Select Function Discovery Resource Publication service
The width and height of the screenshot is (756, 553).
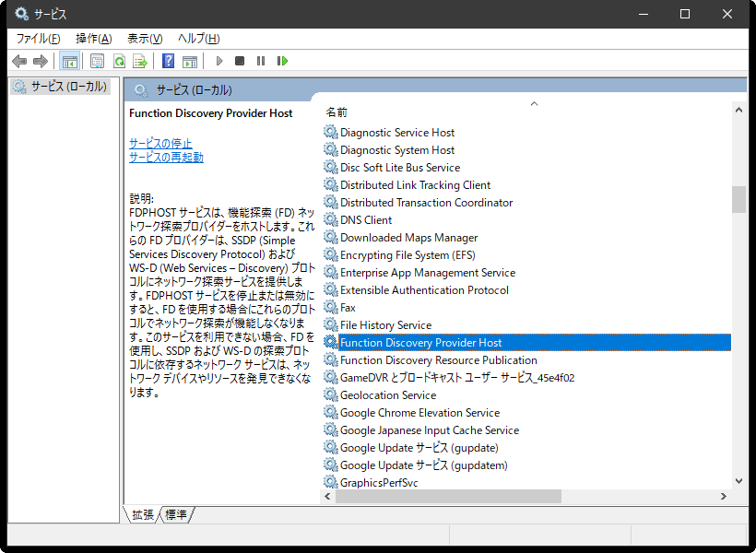pos(438,360)
